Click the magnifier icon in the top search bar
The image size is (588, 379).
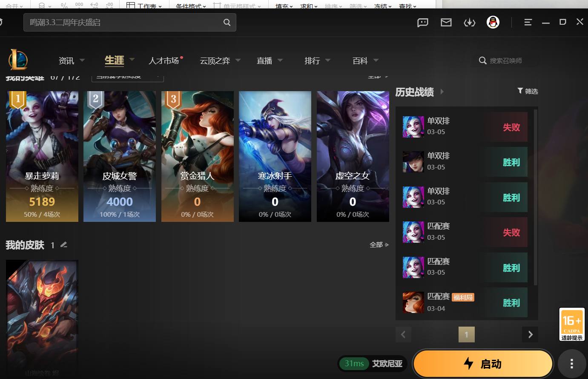pyautogui.click(x=227, y=23)
